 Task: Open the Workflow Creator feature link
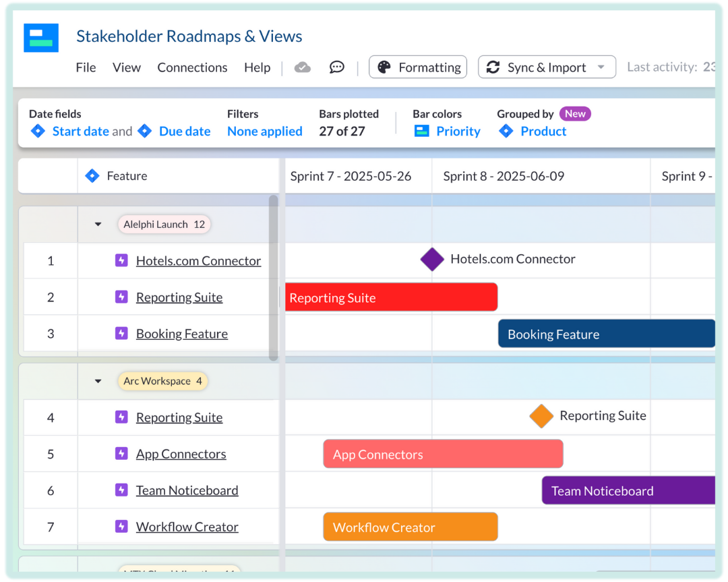[187, 526]
